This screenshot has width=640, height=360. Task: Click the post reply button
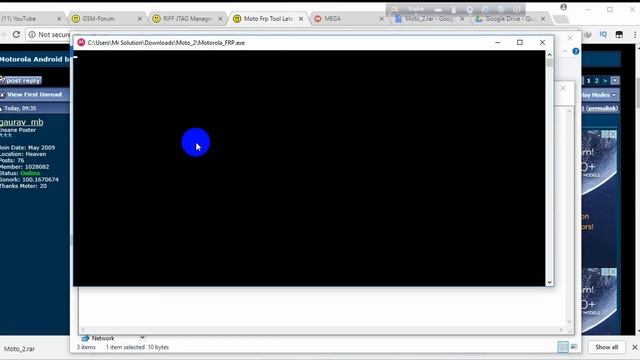[x=20, y=80]
